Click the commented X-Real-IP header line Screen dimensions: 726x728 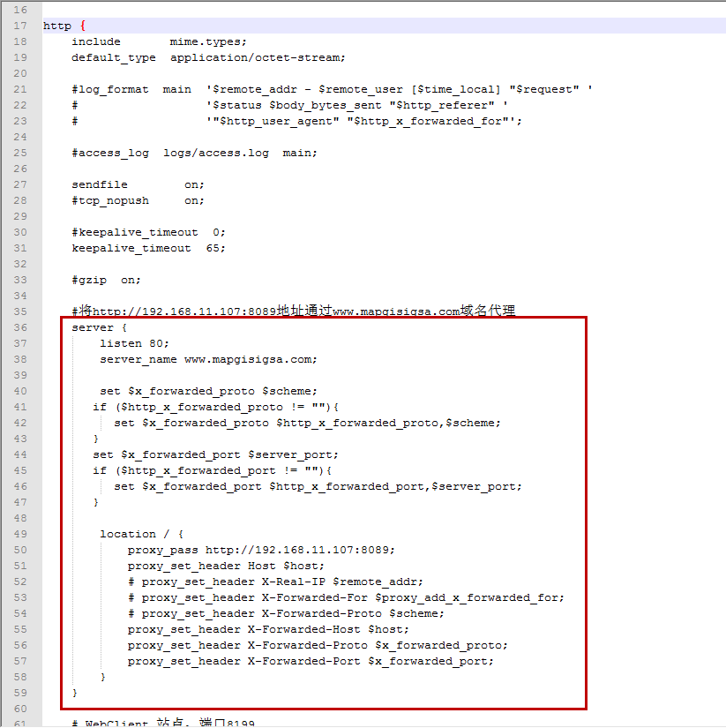(275, 582)
